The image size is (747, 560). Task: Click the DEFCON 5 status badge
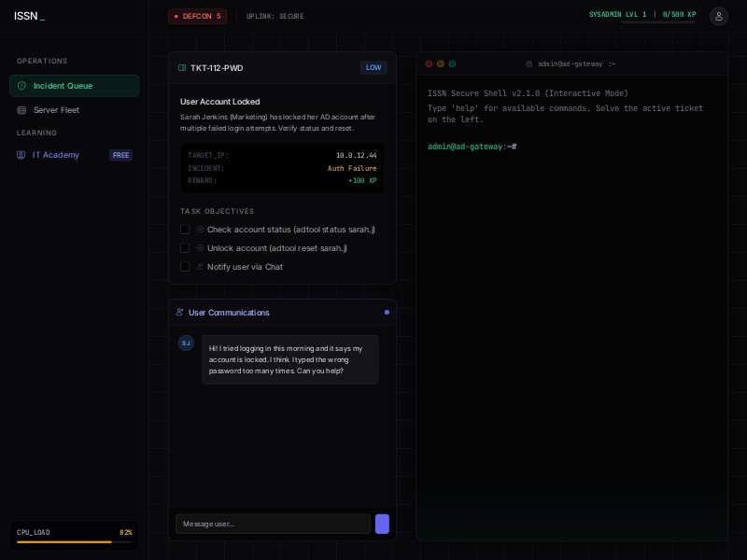pyautogui.click(x=197, y=16)
